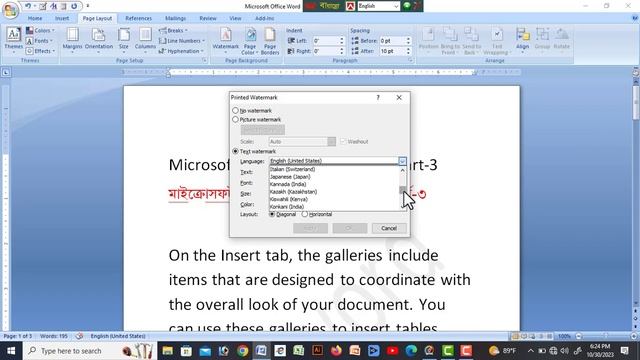This screenshot has height=360, width=640.
Task: Collapse the Language dropdown arrow
Action: click(x=402, y=161)
